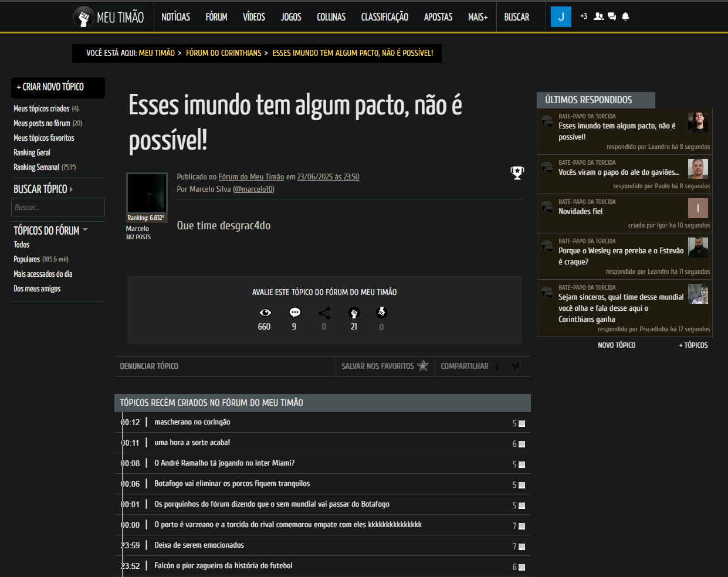Click Fórum do Corinthians breadcrumb
728x577 pixels.
(224, 53)
